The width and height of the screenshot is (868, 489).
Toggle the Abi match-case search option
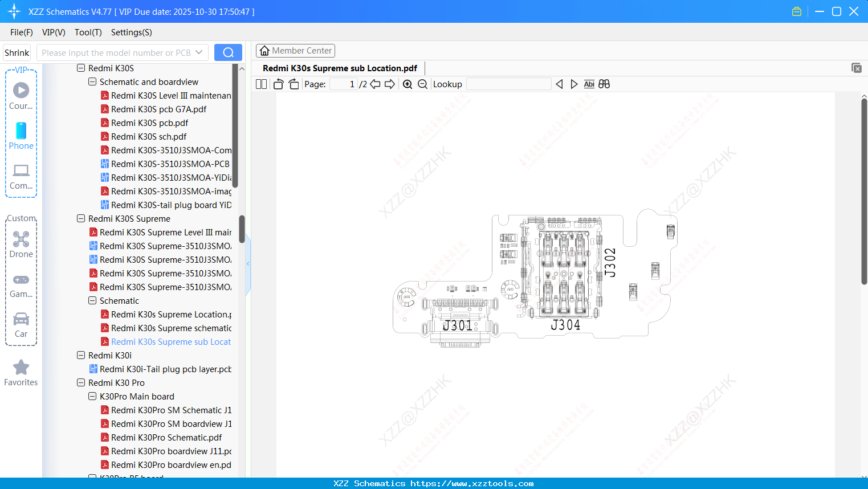589,84
